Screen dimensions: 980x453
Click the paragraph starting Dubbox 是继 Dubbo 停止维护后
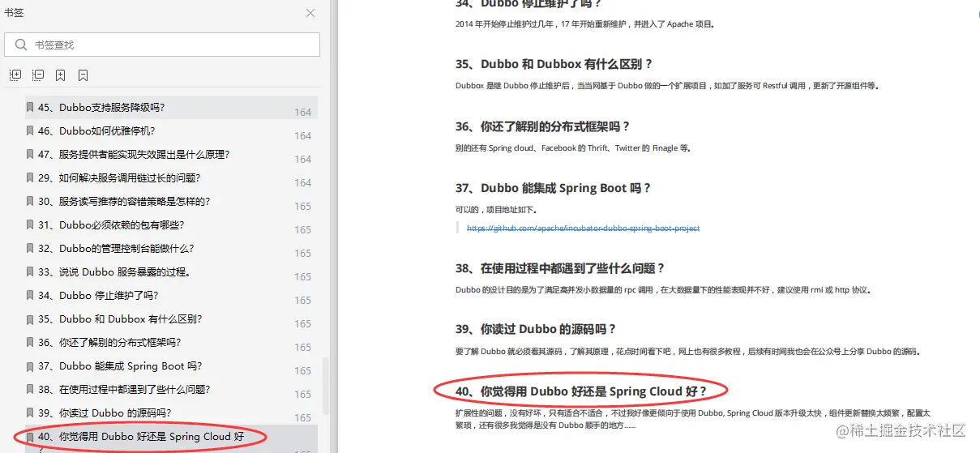pos(667,86)
